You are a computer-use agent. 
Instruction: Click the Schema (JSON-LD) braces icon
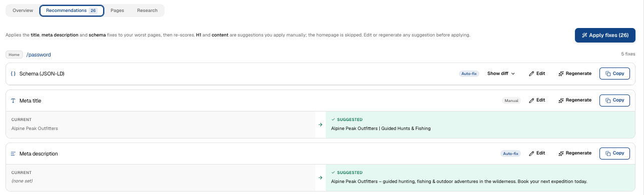click(14, 73)
